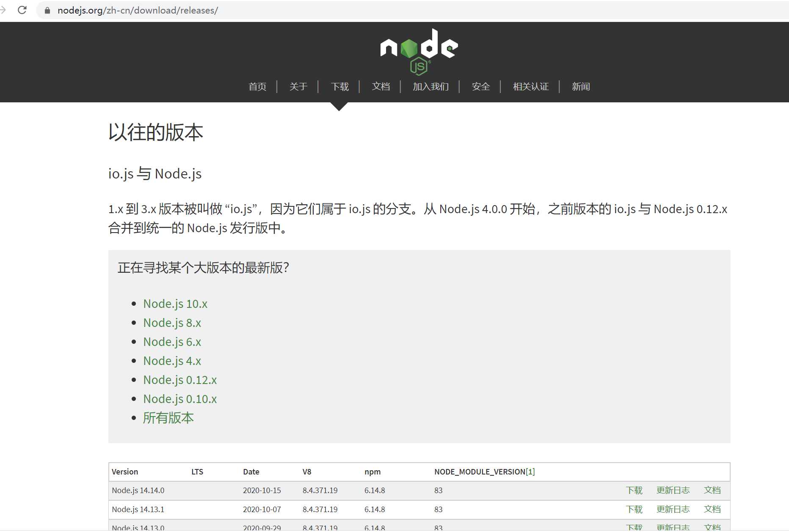Open 更新日志 for Node.js 14.13.1

point(673,509)
